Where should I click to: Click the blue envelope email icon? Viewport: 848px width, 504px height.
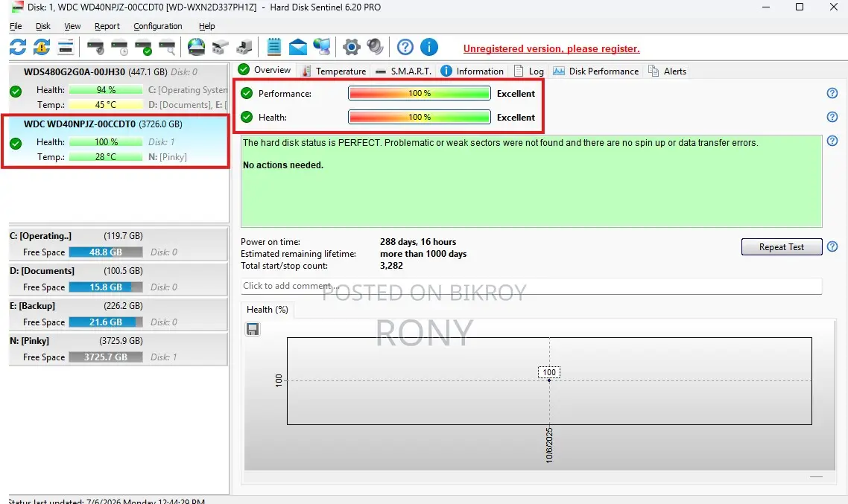pyautogui.click(x=298, y=48)
